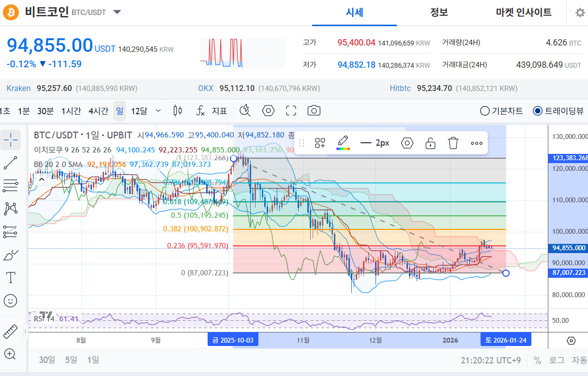Select the text annotation tool
588x376 pixels.
[x=11, y=277]
